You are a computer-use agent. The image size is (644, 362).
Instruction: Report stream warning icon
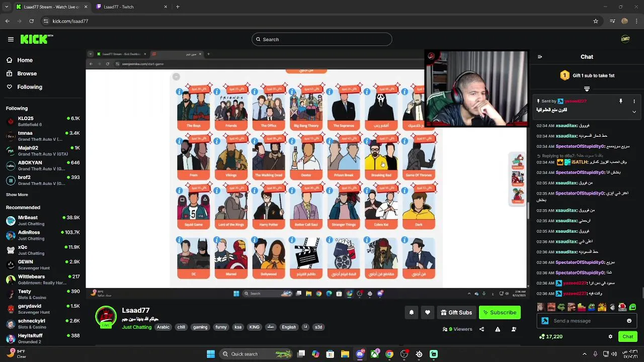[x=498, y=329]
